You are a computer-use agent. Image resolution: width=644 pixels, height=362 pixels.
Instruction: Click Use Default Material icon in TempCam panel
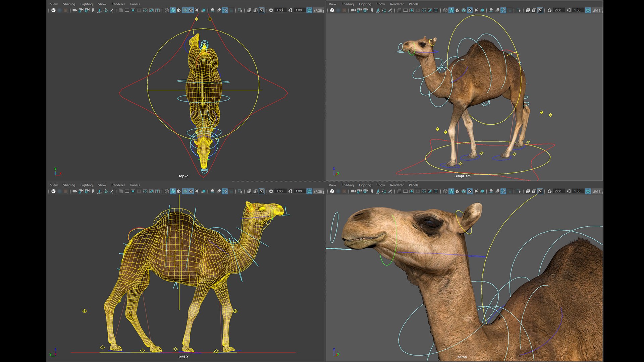tap(457, 10)
